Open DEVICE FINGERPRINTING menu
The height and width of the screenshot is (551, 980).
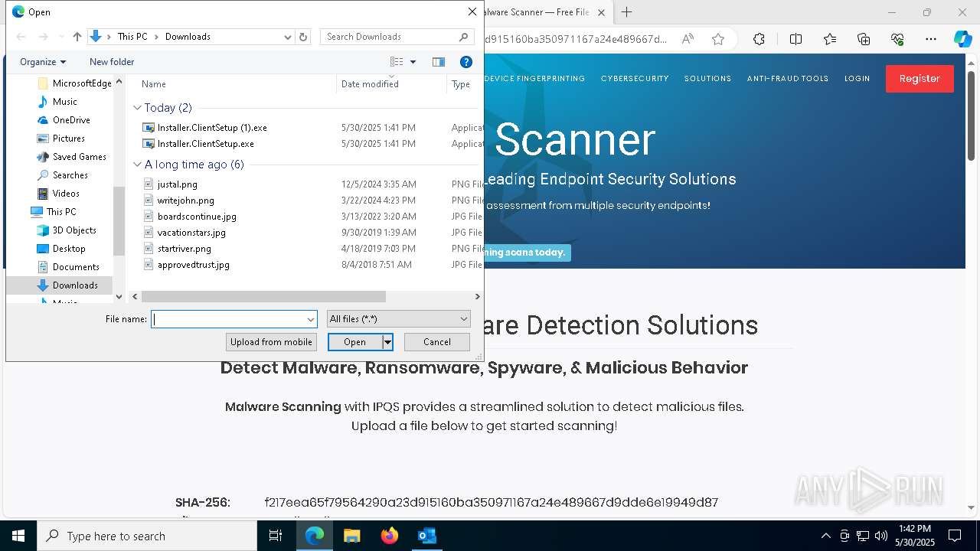534,79
